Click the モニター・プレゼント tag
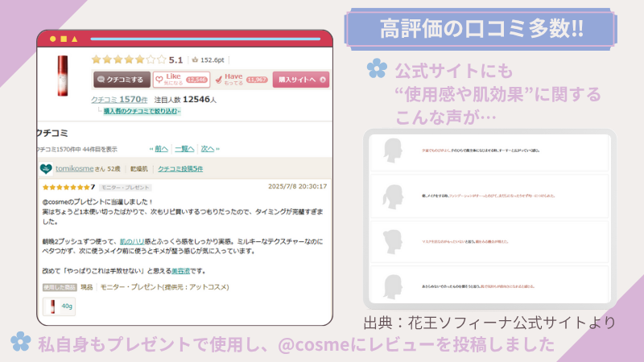The height and width of the screenshot is (362, 644). point(126,187)
